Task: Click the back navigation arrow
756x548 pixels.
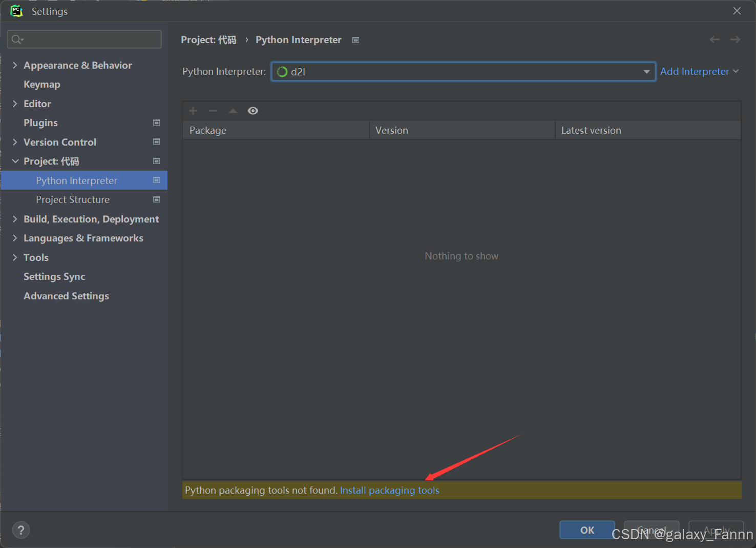Action: pyautogui.click(x=715, y=39)
